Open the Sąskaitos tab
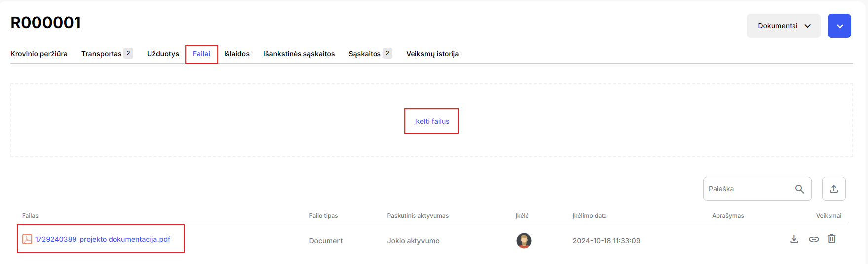This screenshot has height=264, width=868. [x=370, y=54]
